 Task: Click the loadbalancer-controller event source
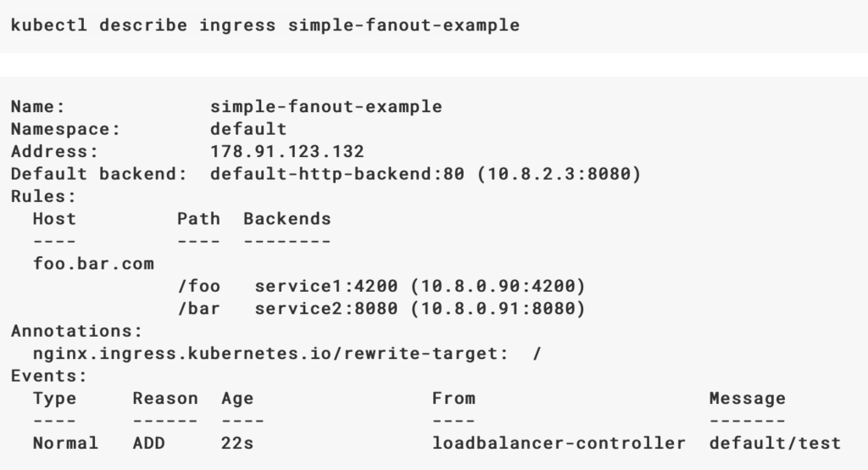pos(559,444)
